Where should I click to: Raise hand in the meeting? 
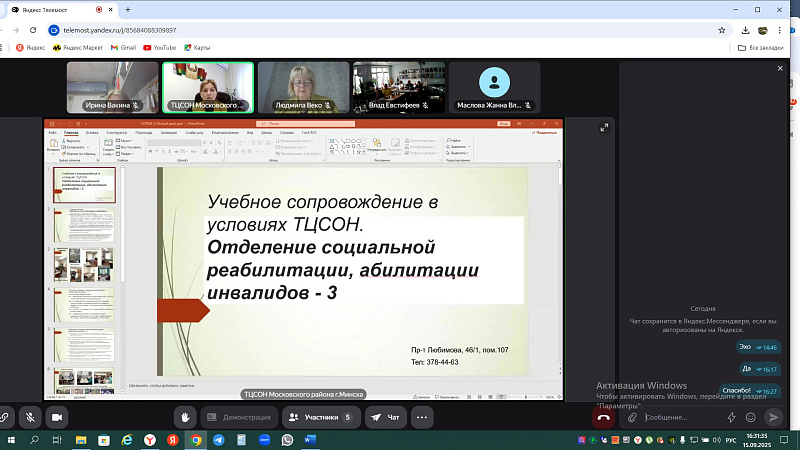pyautogui.click(x=185, y=417)
